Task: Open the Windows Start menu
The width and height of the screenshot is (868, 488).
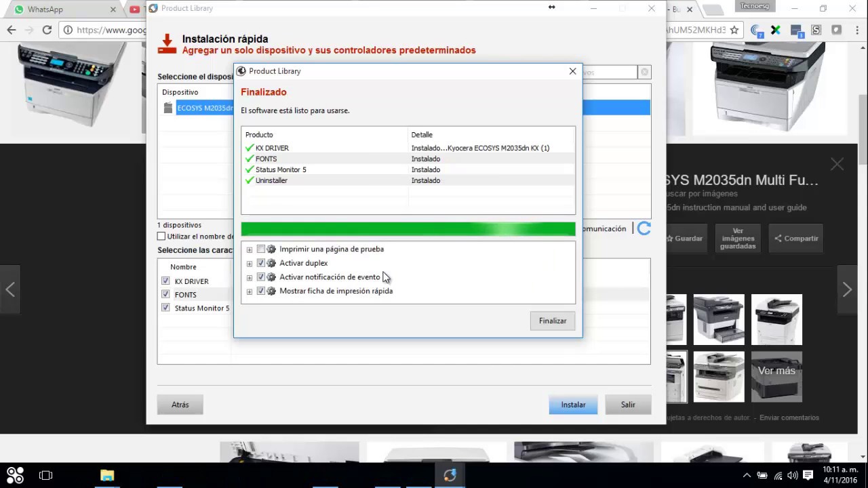Action: [x=15, y=475]
